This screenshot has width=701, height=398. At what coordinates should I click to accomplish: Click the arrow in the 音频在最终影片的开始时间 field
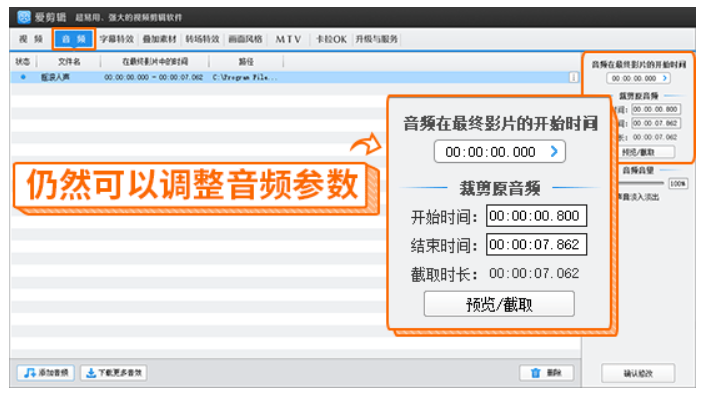pos(665,78)
